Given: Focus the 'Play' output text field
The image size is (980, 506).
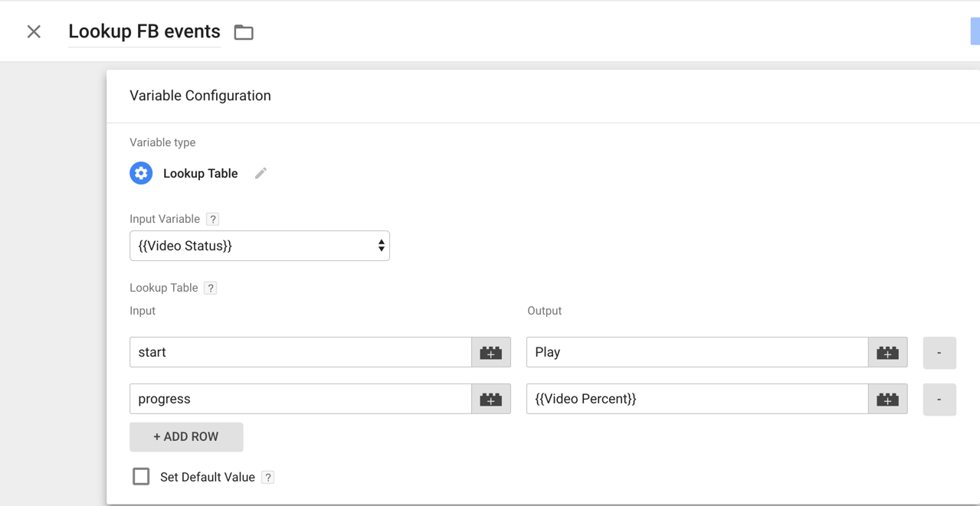Looking at the screenshot, I should click(x=696, y=353).
